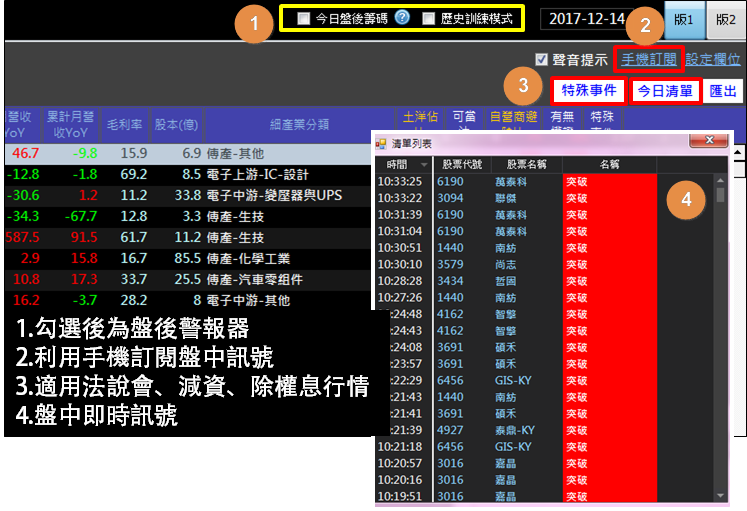Click the 清單列表 scrollbar up arrow

pos(720,180)
